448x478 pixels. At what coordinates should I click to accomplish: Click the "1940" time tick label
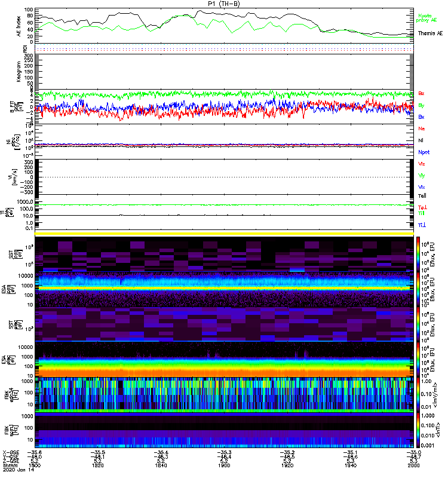pyautogui.click(x=351, y=465)
